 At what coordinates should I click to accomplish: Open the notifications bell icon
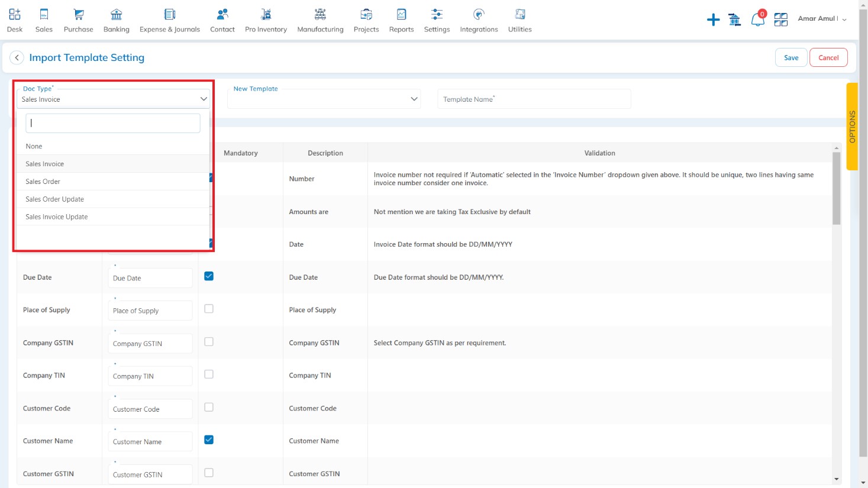click(x=757, y=20)
